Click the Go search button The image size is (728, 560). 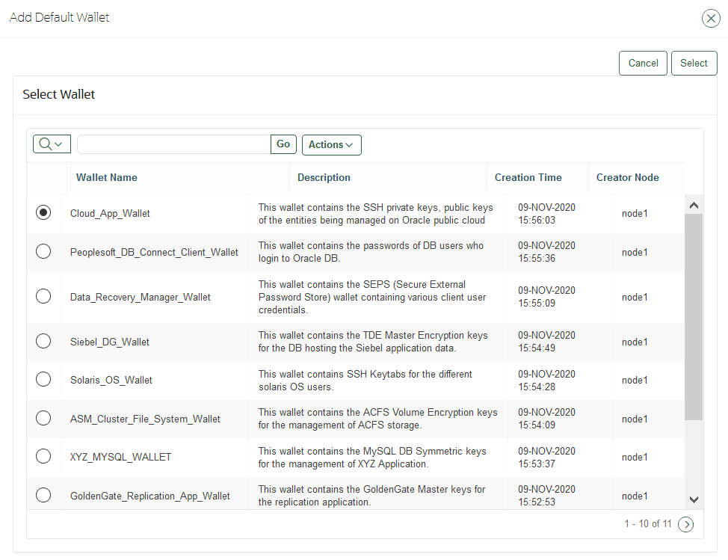(x=283, y=144)
